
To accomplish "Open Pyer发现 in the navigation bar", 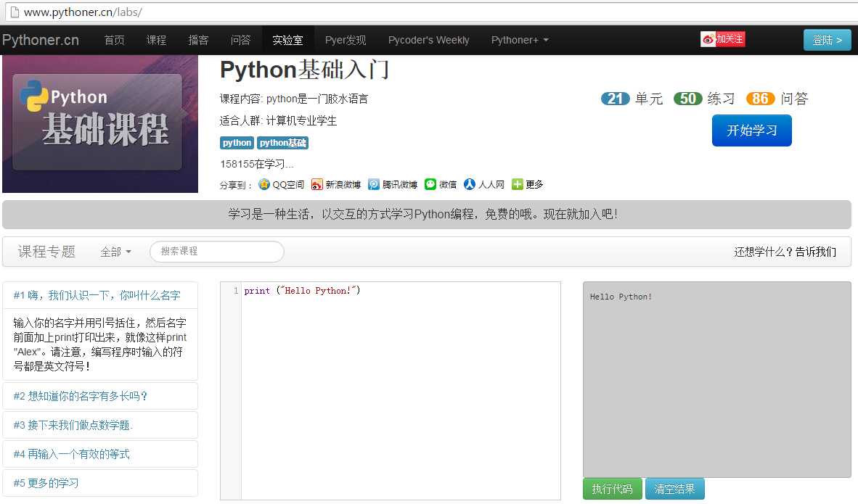I will tap(346, 40).
